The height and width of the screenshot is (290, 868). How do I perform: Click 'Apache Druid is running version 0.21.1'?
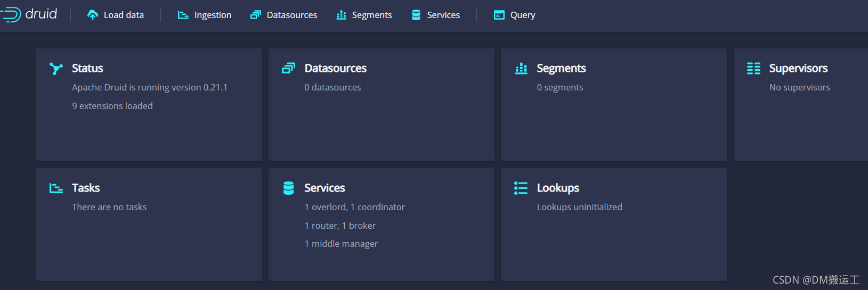pyautogui.click(x=150, y=87)
